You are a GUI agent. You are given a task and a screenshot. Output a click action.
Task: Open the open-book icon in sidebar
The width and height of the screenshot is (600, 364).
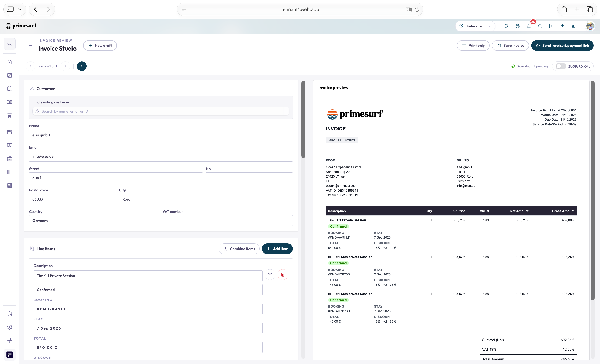click(x=9, y=102)
